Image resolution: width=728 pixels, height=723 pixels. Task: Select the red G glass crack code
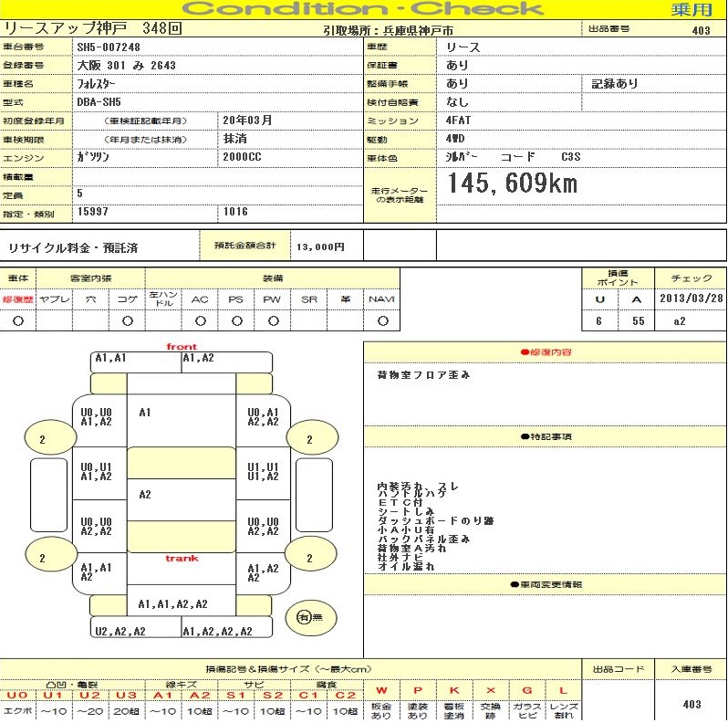pyautogui.click(x=527, y=691)
